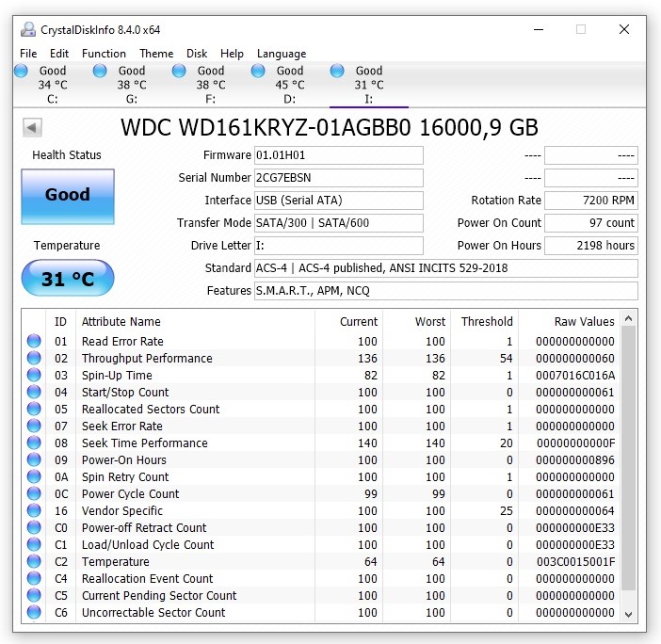The image size is (661, 644).
Task: Click the status orb for Power-On Hours
Action: pos(34,459)
